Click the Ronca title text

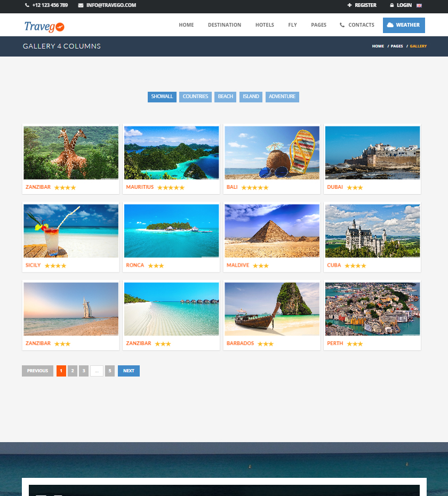point(135,266)
